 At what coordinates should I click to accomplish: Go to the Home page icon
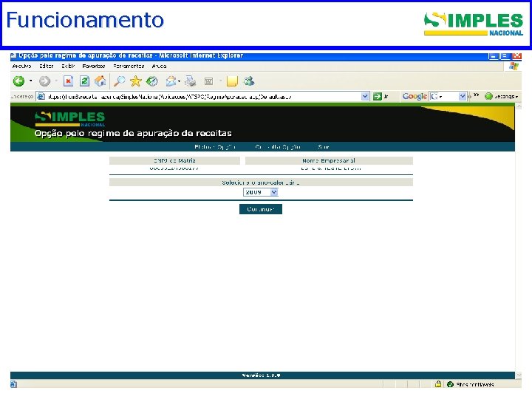[100, 81]
